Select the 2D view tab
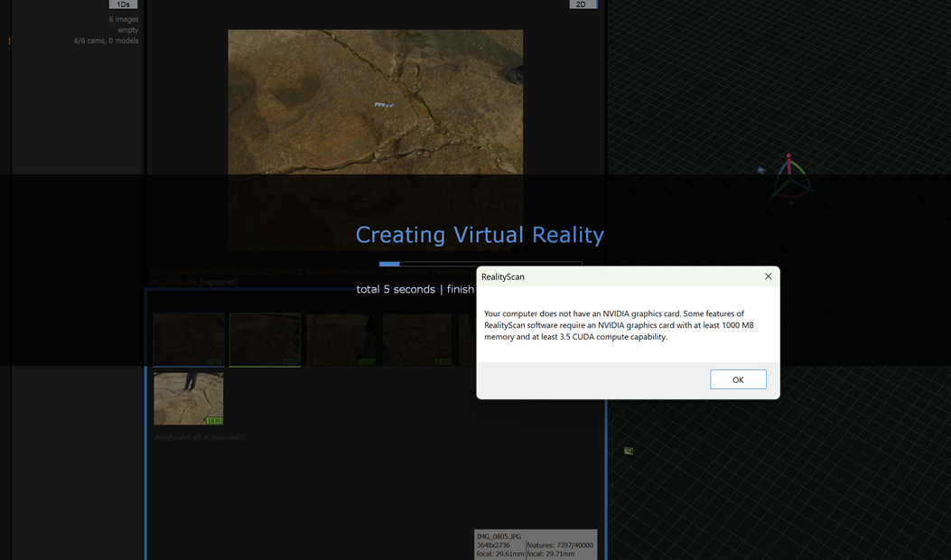 (582, 5)
